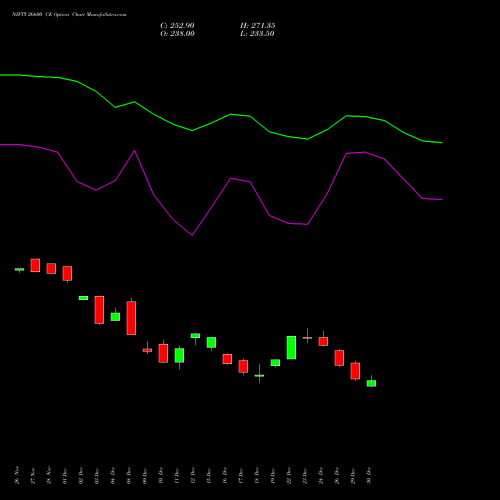Click the 24 Dec date axis label

coord(321,476)
